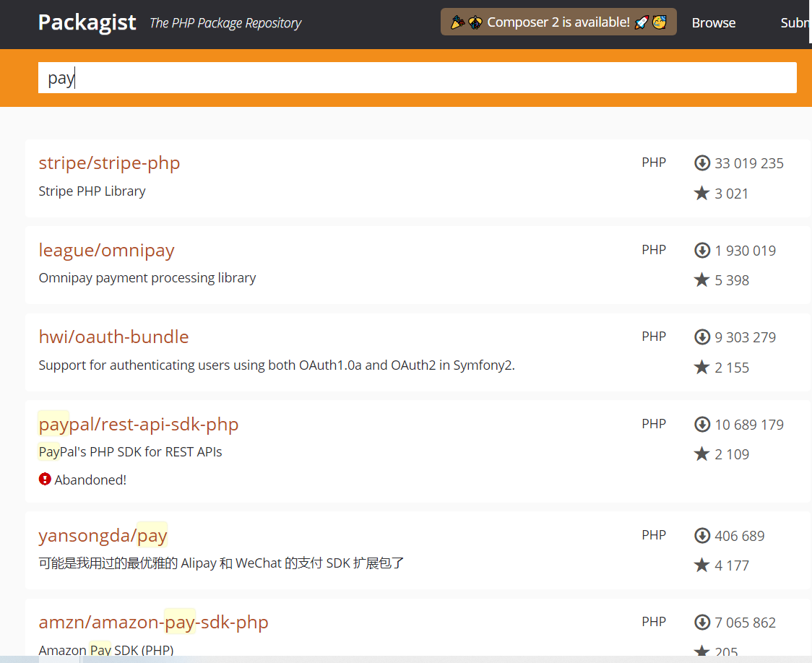Click the PHP label on hwi/oauth-bundle row

pyautogui.click(x=654, y=337)
